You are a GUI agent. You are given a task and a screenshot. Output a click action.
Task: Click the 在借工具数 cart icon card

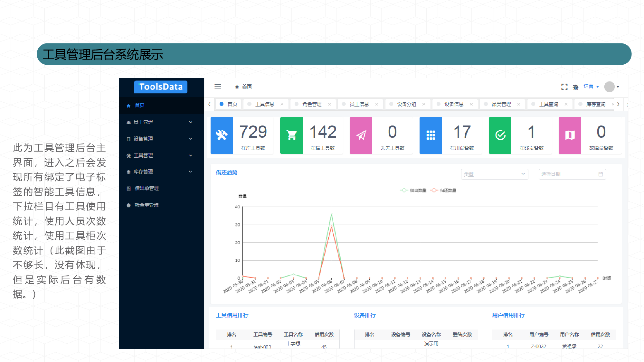point(291,135)
